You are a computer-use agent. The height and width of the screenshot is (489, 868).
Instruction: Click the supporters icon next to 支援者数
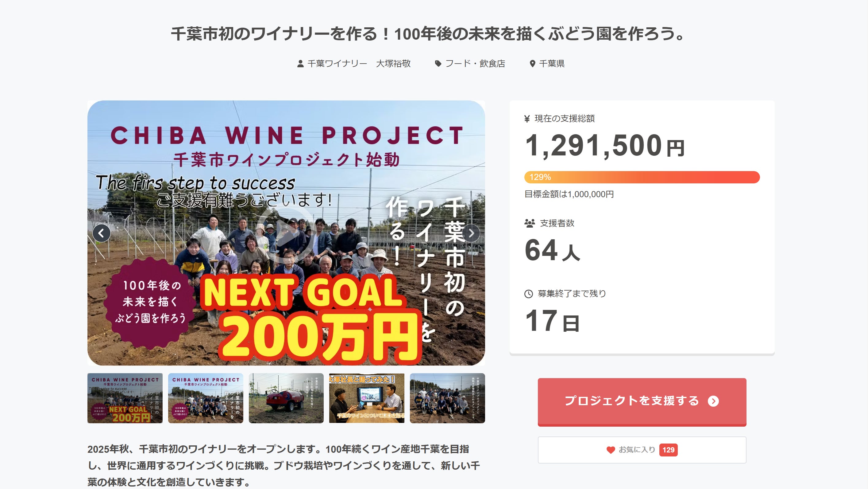pos(530,223)
